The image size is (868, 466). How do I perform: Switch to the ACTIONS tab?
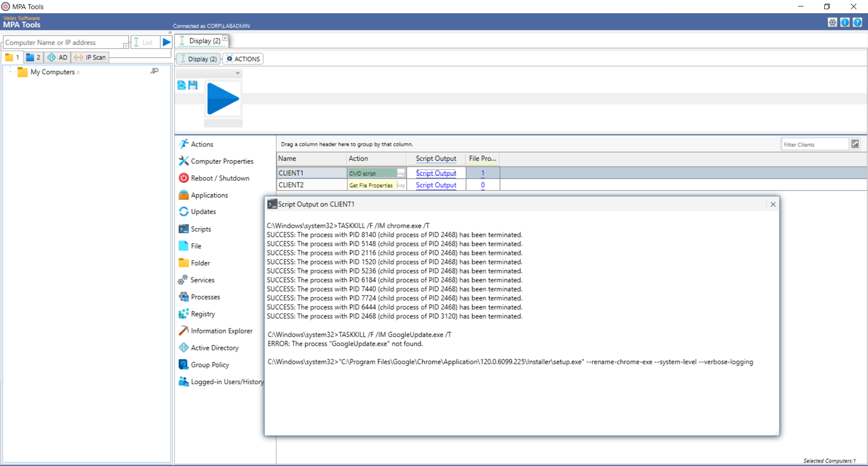click(x=243, y=59)
